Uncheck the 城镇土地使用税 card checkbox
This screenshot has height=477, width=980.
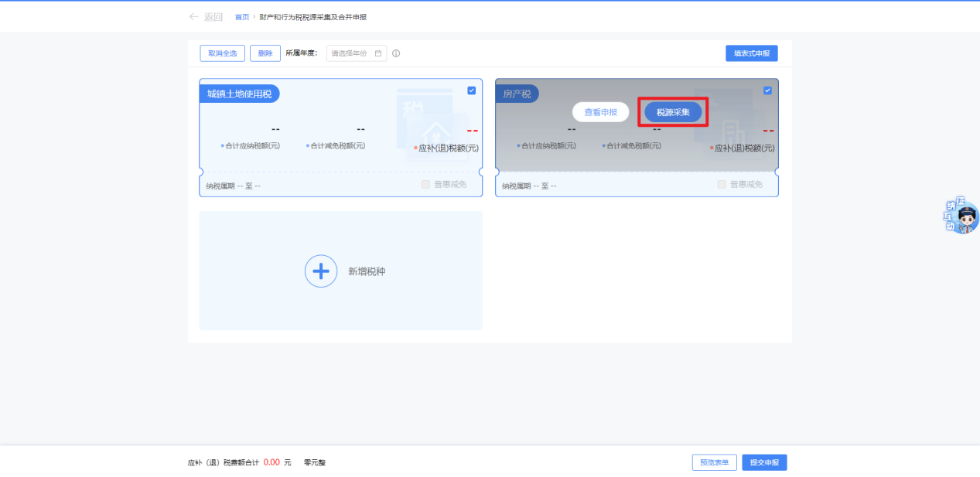click(x=472, y=90)
